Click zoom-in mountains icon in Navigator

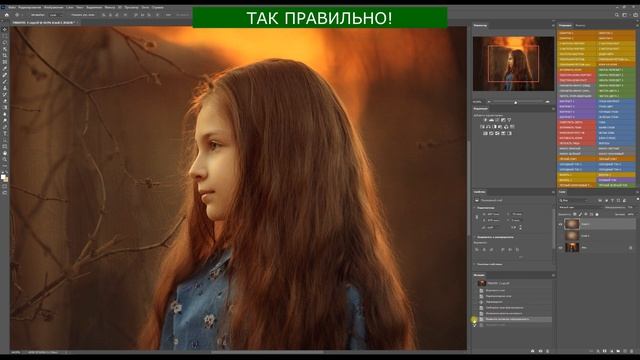[547, 102]
